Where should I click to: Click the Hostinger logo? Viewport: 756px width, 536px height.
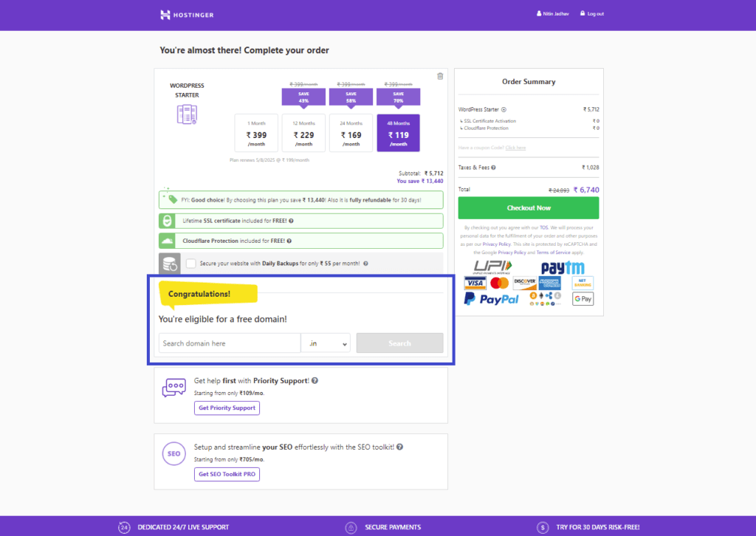[187, 15]
